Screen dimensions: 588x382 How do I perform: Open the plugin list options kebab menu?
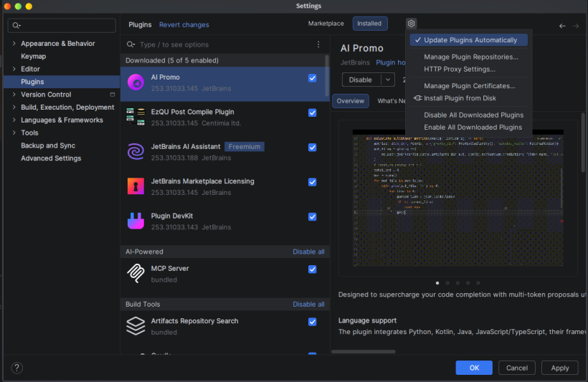point(318,44)
